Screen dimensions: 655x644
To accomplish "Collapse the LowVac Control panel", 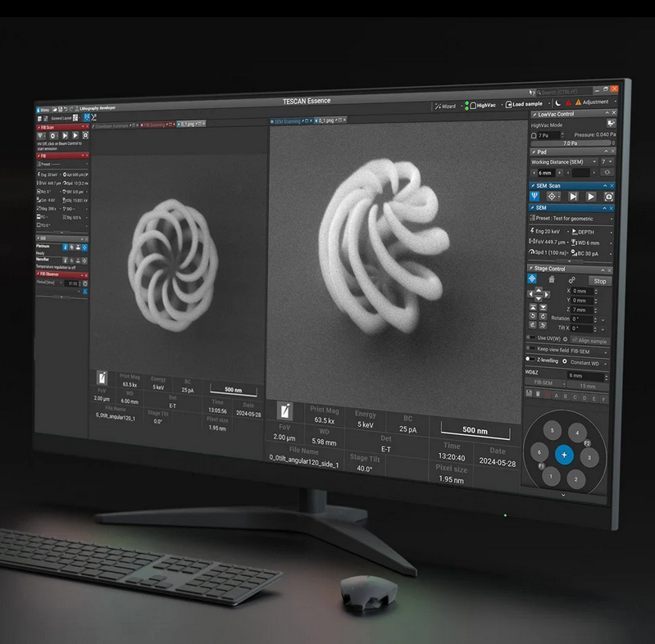I will pyautogui.click(x=606, y=114).
